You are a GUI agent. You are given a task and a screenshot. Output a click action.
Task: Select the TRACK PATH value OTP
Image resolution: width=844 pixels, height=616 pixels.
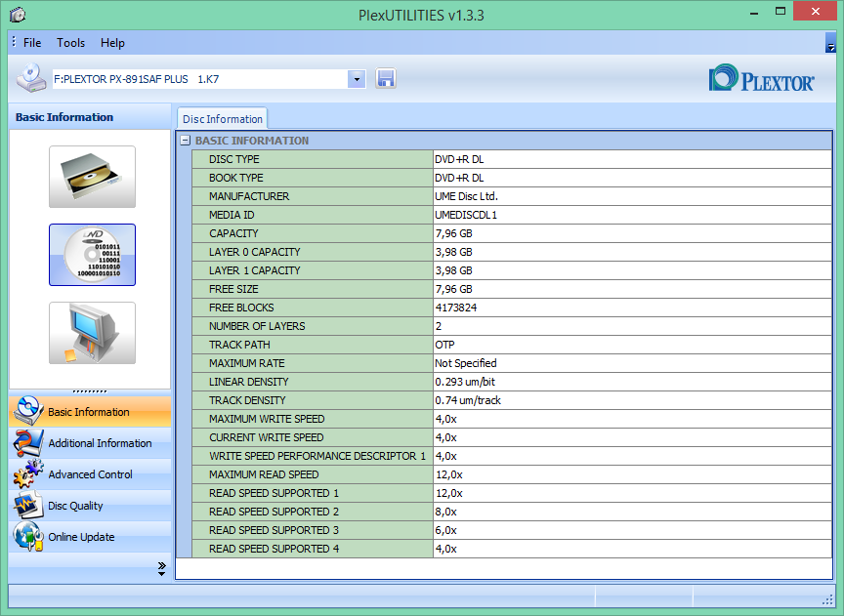pyautogui.click(x=444, y=345)
